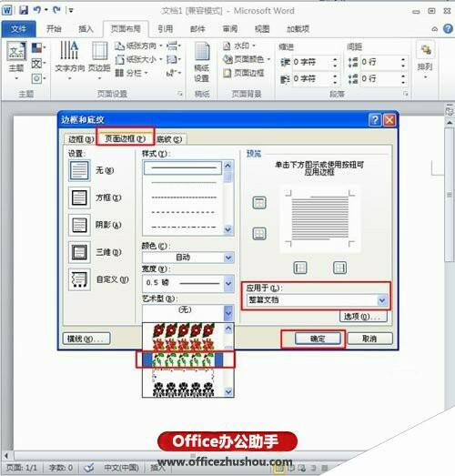Switch to the View (视图) ribbon tab
Screen dimensions: 455x476
pyautogui.click(x=262, y=29)
